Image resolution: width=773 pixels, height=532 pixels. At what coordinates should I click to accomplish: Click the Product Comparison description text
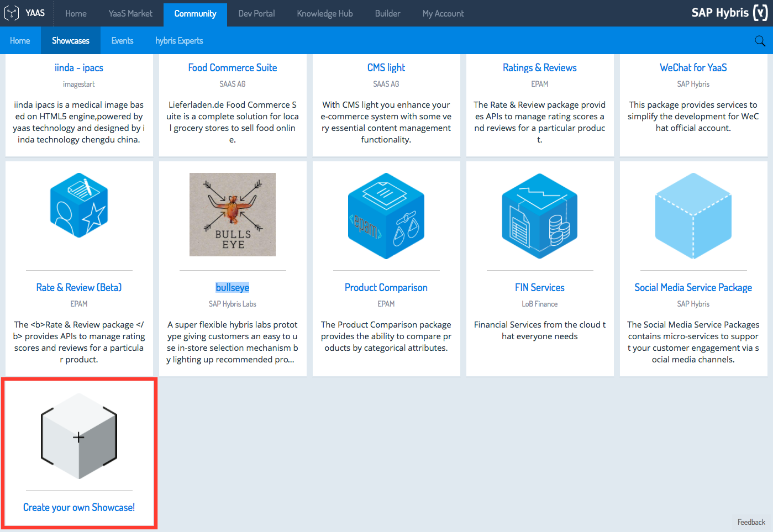click(386, 336)
